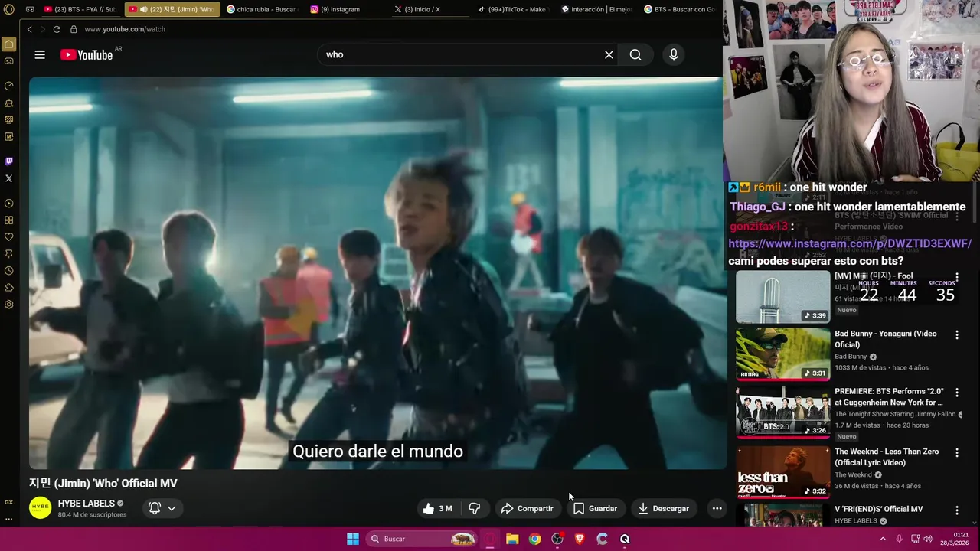
Task: Show hidden tray icons chevron
Action: pyautogui.click(x=883, y=539)
